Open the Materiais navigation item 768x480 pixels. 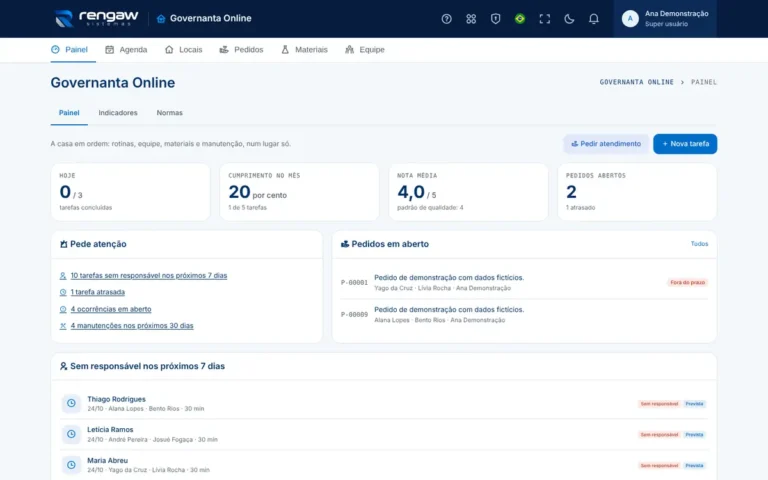tap(304, 49)
